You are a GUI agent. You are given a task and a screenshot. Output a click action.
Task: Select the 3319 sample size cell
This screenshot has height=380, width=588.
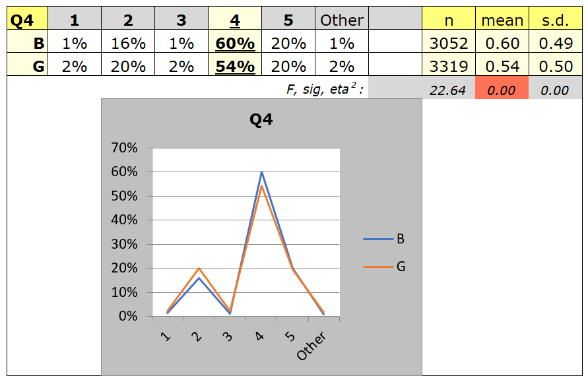[x=449, y=65]
